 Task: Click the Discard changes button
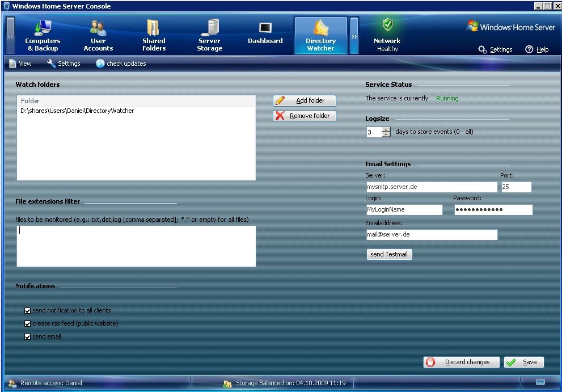pos(461,363)
